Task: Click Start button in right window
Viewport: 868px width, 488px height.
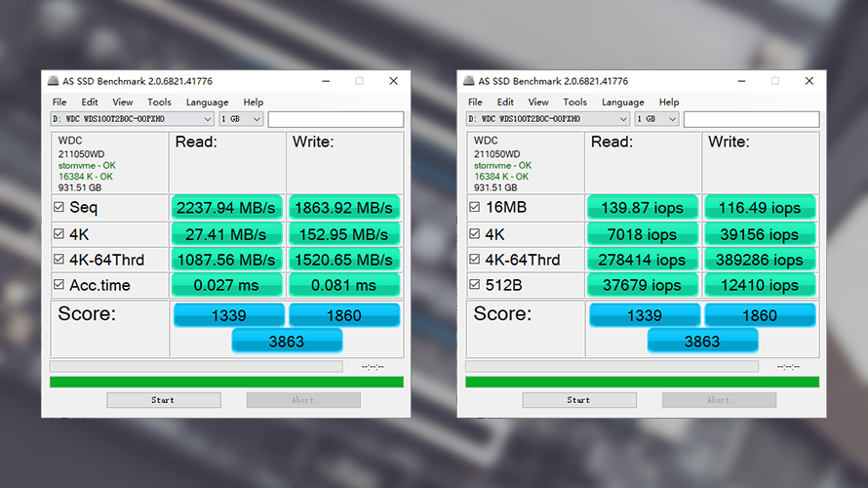Action: (x=579, y=400)
